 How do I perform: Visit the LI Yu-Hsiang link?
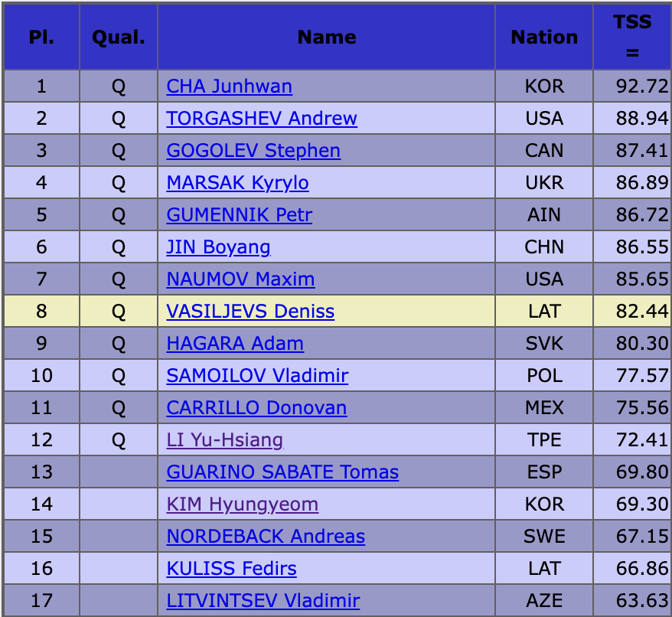pyautogui.click(x=224, y=440)
